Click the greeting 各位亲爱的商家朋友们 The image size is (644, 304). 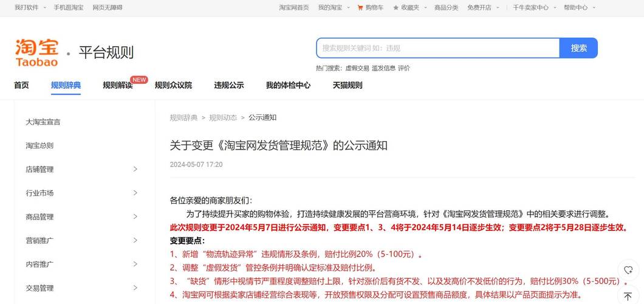[211, 201]
